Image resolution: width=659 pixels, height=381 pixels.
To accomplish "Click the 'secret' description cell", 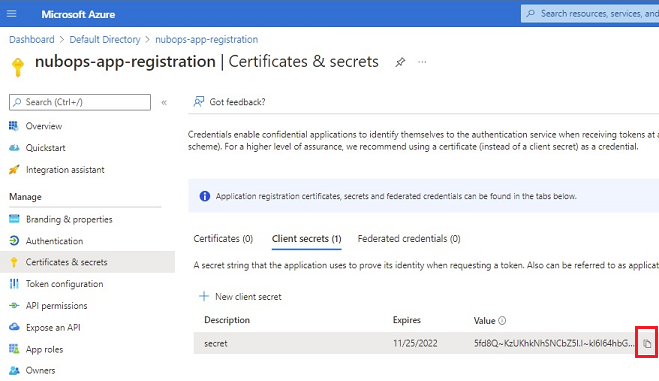I will pos(216,344).
